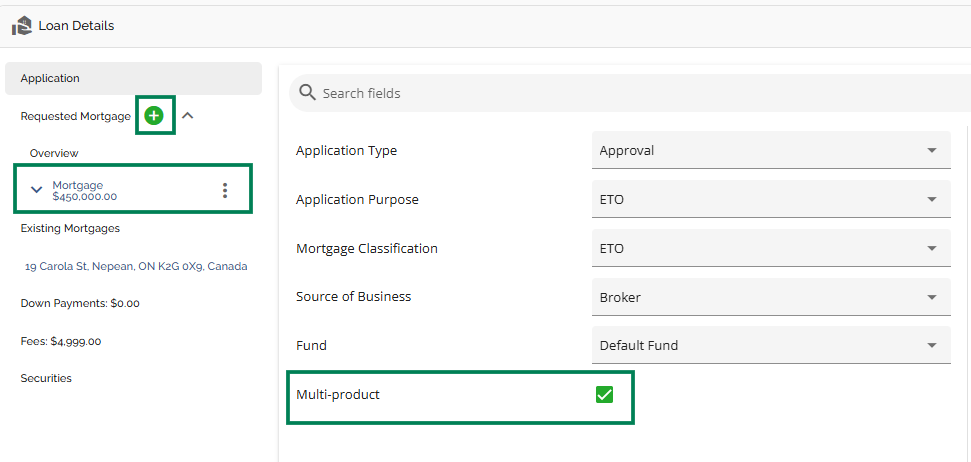Image resolution: width=971 pixels, height=462 pixels.
Task: Expand the Mortgage $450,000.00 chevron
Action: point(37,190)
